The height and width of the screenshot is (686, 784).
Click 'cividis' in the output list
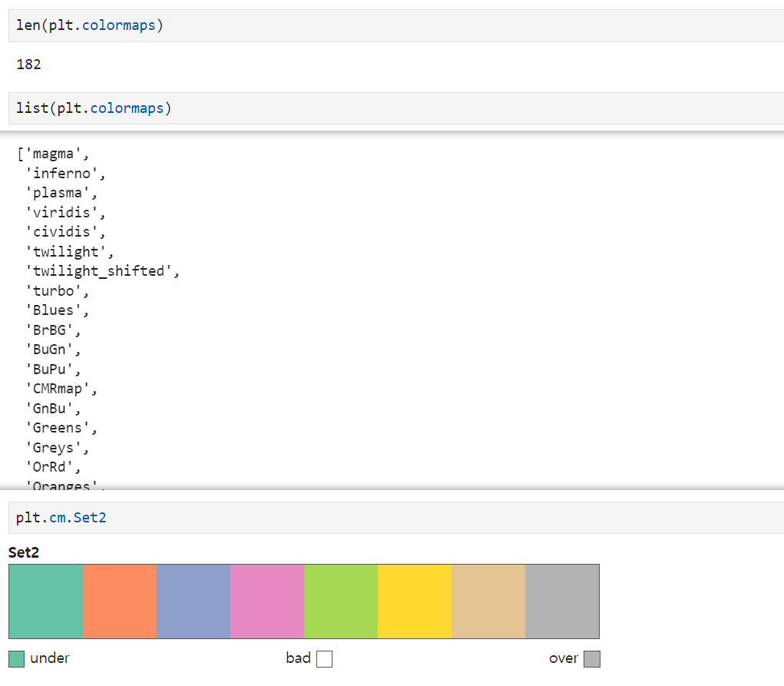[x=61, y=232]
